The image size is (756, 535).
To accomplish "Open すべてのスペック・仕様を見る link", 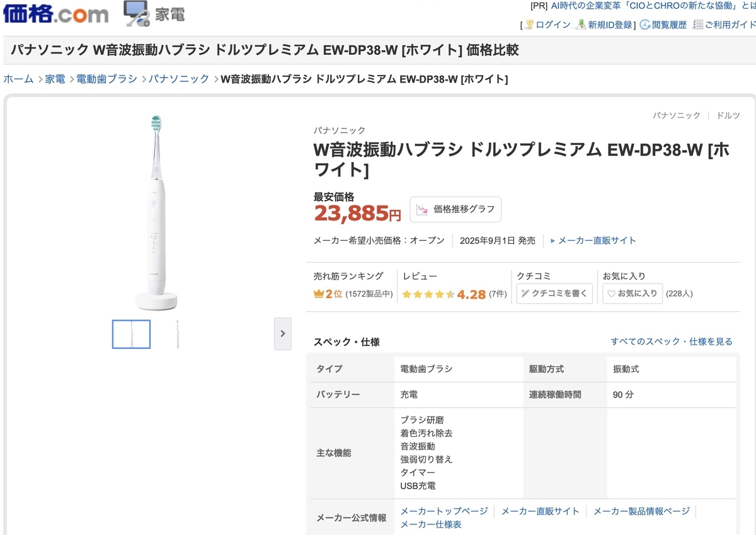I will coord(672,342).
